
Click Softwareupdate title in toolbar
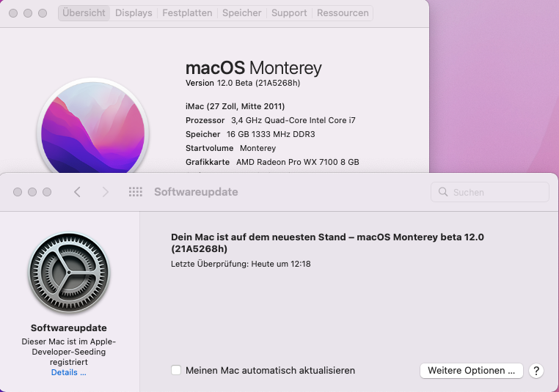click(x=196, y=192)
